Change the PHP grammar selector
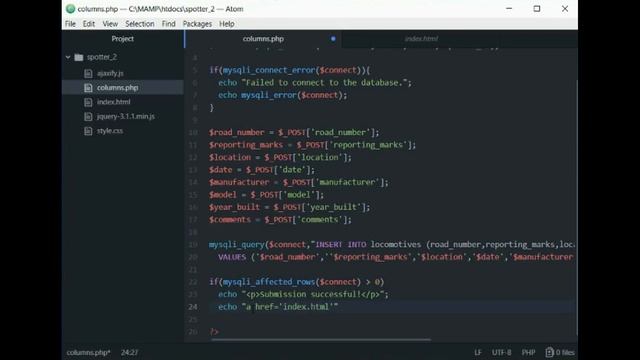The height and width of the screenshot is (360, 640). pos(528,352)
